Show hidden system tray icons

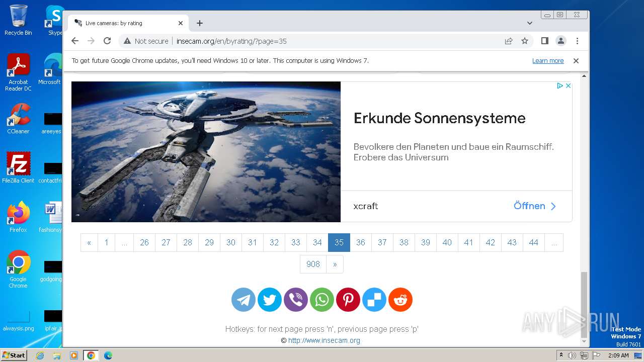point(561,355)
